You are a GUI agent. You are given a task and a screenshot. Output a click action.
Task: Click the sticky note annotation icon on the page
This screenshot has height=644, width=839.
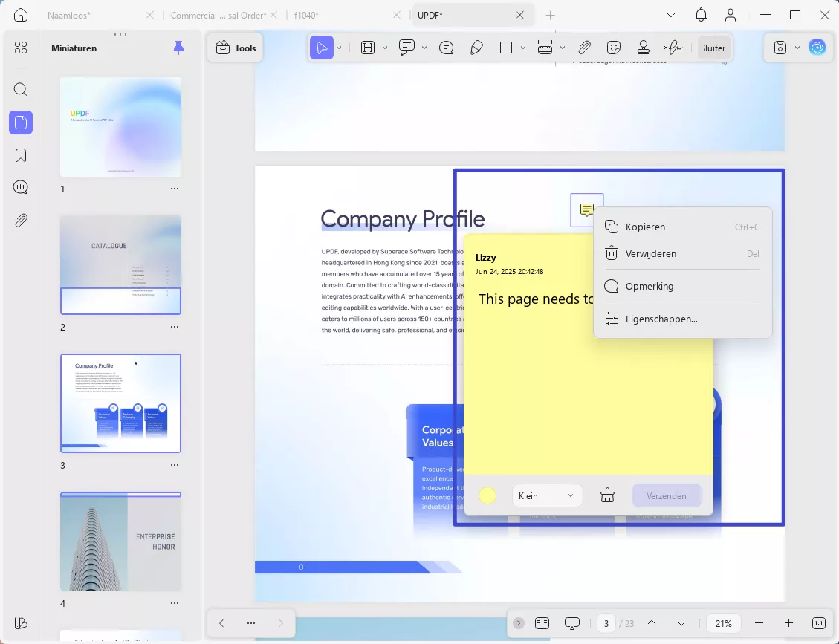tap(587, 209)
